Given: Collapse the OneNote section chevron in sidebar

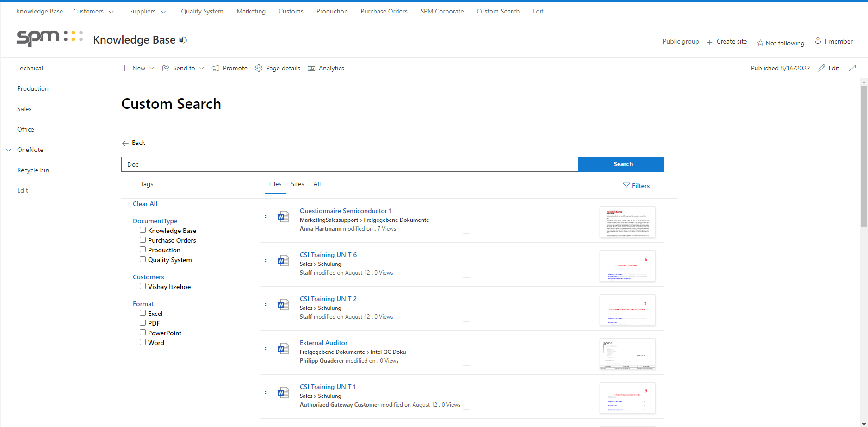Looking at the screenshot, I should (8, 150).
